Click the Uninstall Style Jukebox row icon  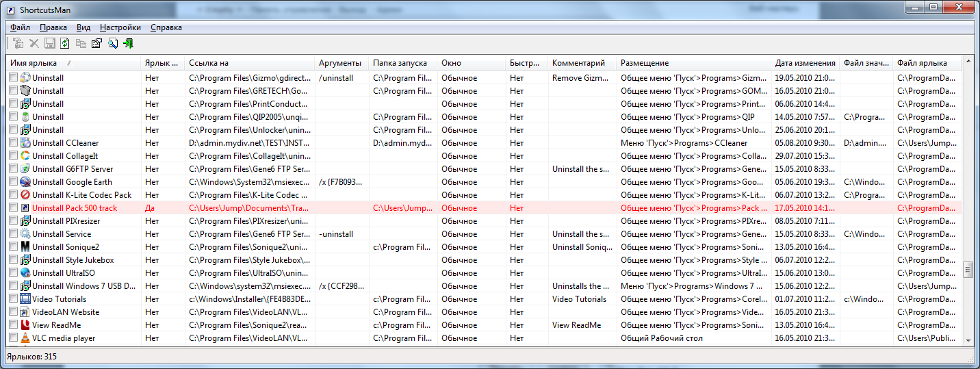[x=25, y=260]
